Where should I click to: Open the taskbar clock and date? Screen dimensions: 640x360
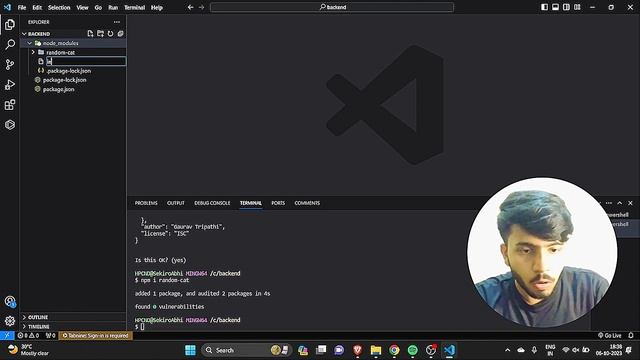click(609, 350)
